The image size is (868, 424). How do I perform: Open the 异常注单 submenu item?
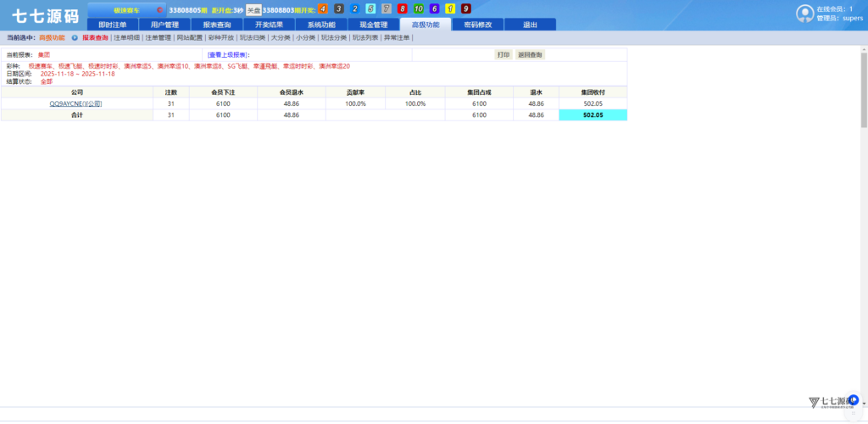397,38
